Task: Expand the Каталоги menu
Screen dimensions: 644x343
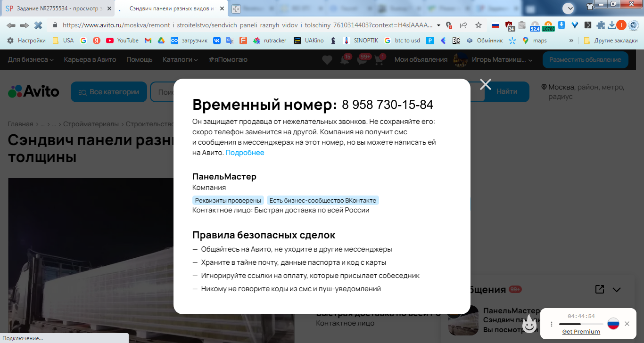Action: (181, 60)
